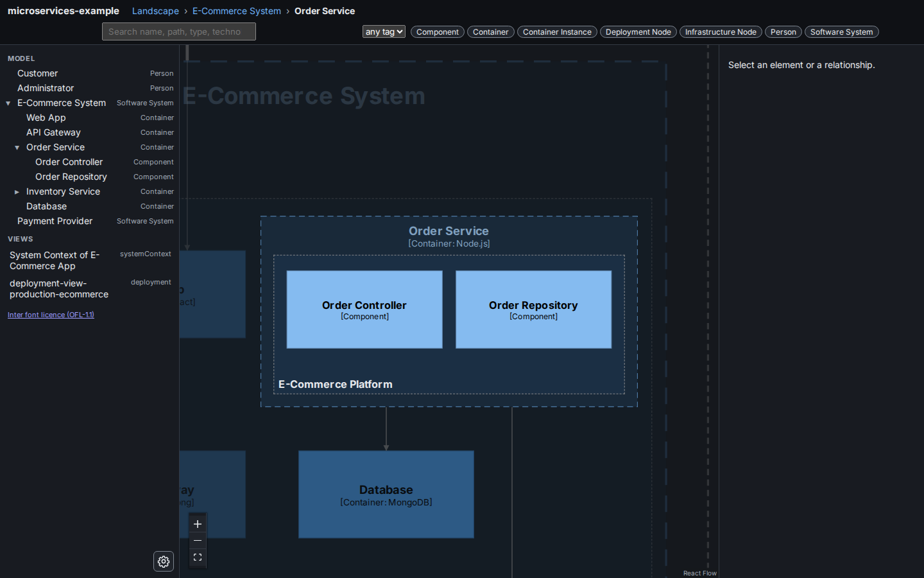Click the Order Service breadcrumb

pyautogui.click(x=325, y=11)
